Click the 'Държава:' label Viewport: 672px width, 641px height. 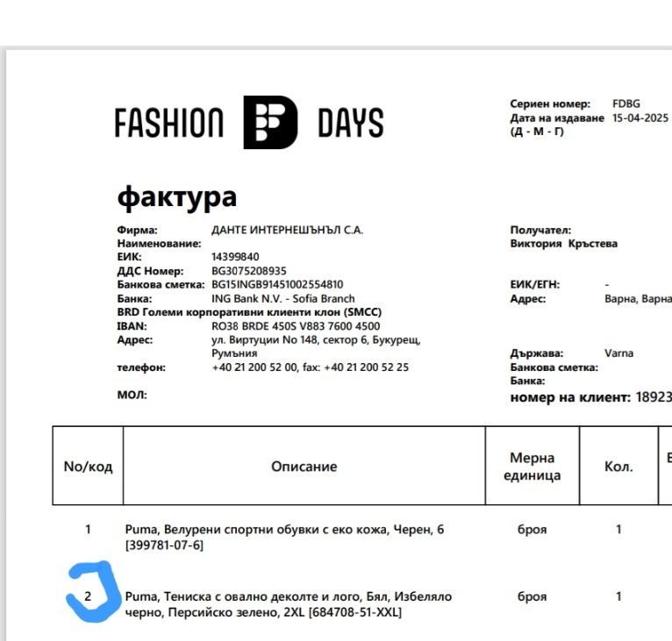[537, 353]
